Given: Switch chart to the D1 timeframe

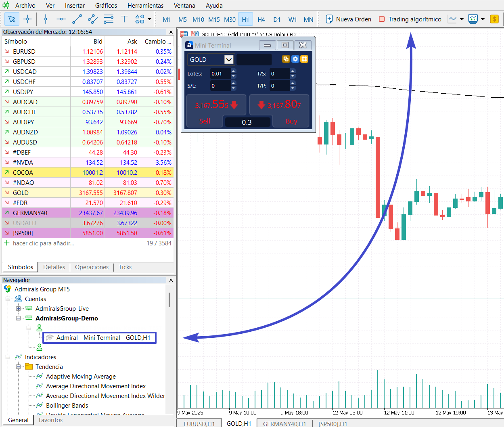Looking at the screenshot, I should 277,19.
